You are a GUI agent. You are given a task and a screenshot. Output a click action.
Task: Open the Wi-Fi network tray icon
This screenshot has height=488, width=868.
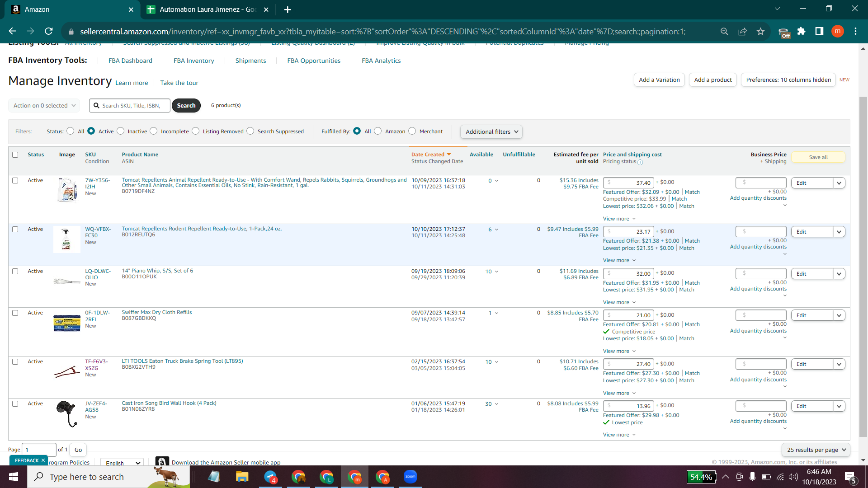[x=780, y=477]
